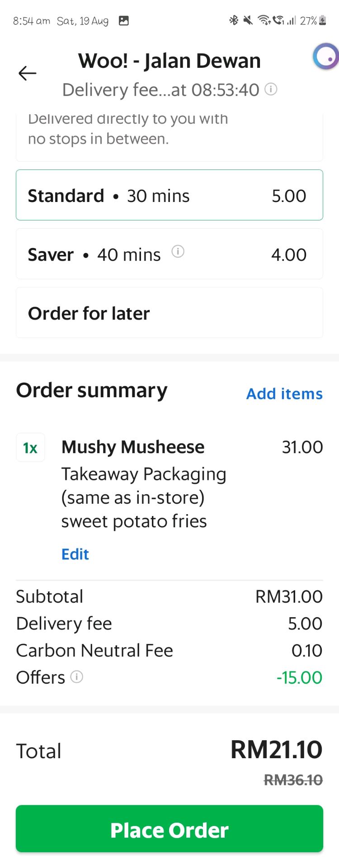Image resolution: width=339 pixels, height=868 pixels.
Task: Tap the 1x quantity box
Action: (30, 448)
